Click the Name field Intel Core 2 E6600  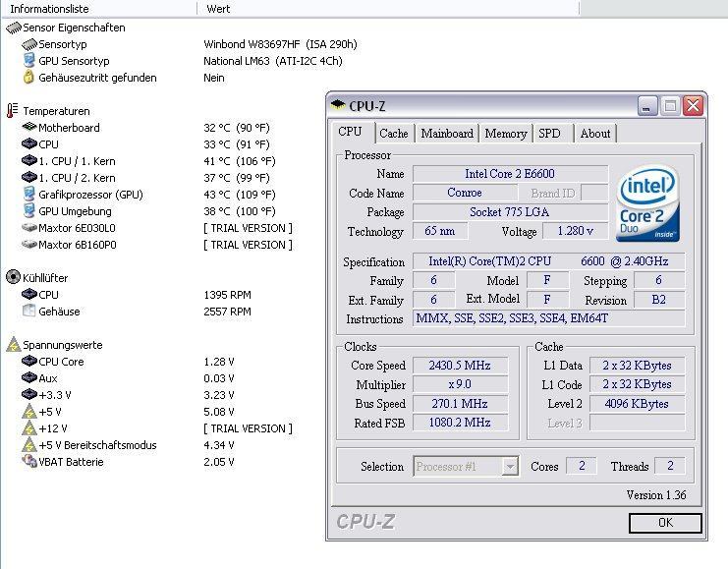click(510, 174)
